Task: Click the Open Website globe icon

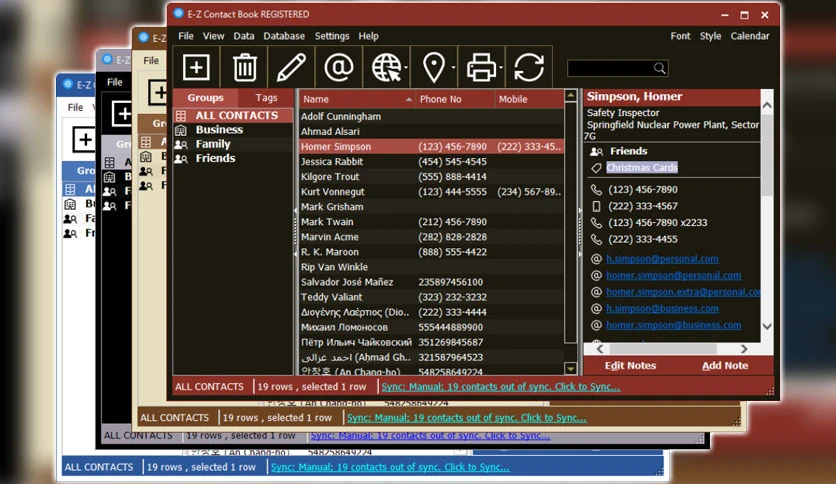Action: (386, 67)
